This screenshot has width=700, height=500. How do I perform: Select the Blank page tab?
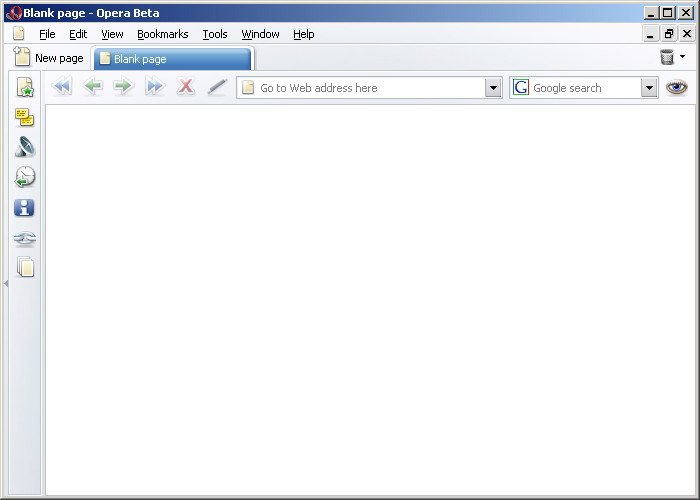[170, 59]
